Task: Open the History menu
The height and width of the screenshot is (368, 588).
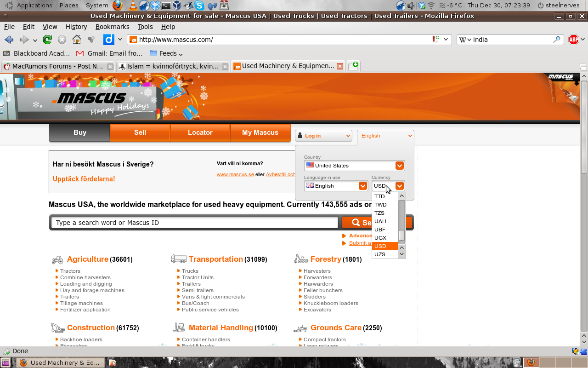Action: [76, 27]
